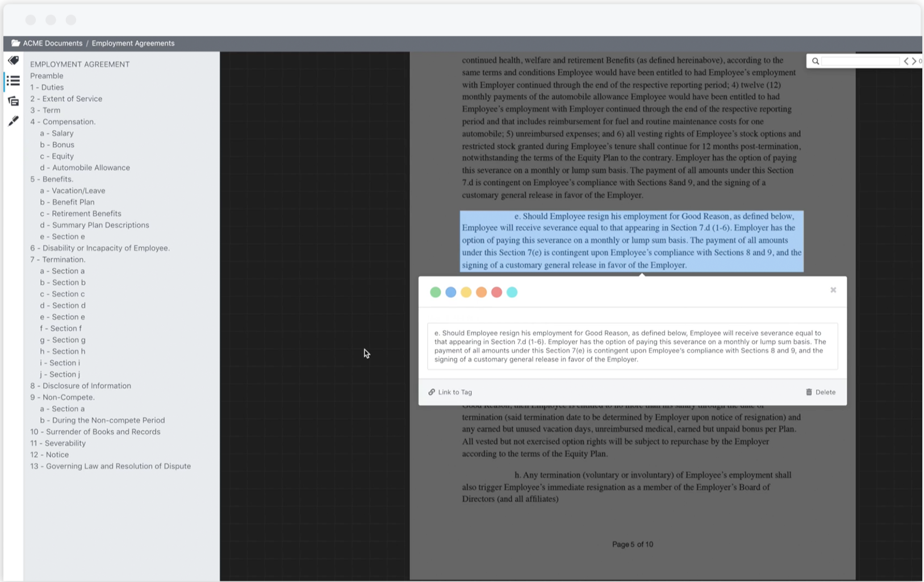
Task: Open the stacked cards panel icon
Action: pyautogui.click(x=13, y=101)
